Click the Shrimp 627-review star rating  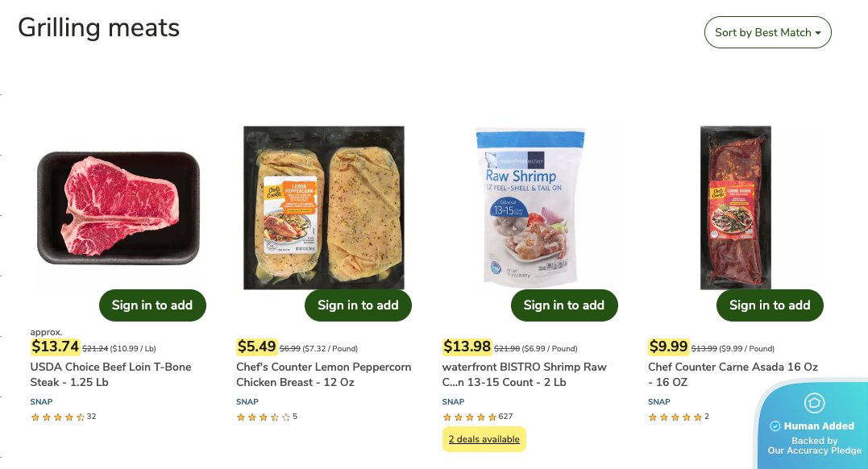(469, 417)
